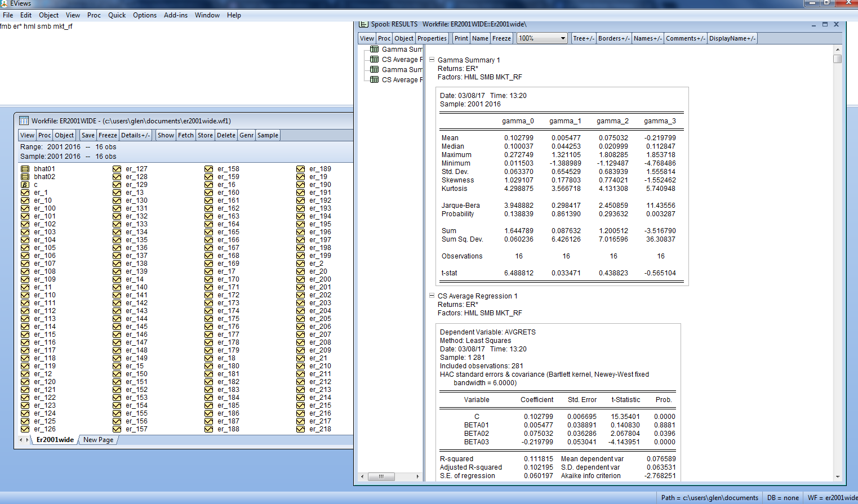Click Properties in spool toolbar
Viewport: 858px width, 504px height.
432,38
